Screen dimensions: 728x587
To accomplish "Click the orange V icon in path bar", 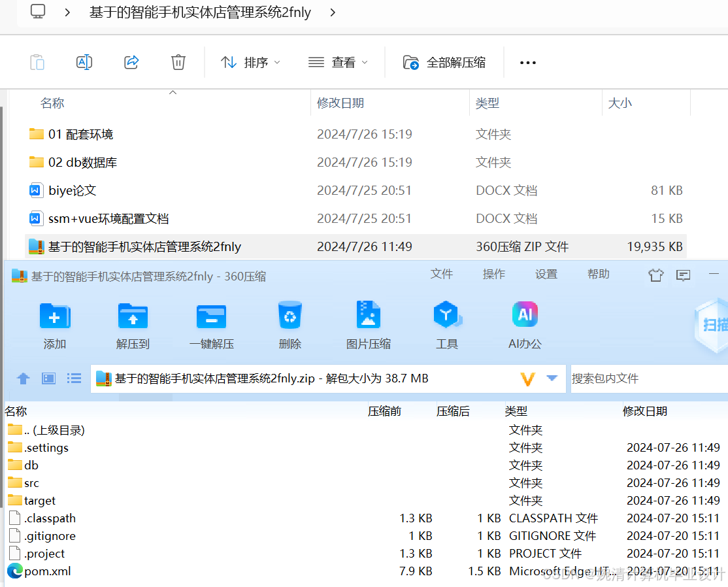I will (x=527, y=379).
